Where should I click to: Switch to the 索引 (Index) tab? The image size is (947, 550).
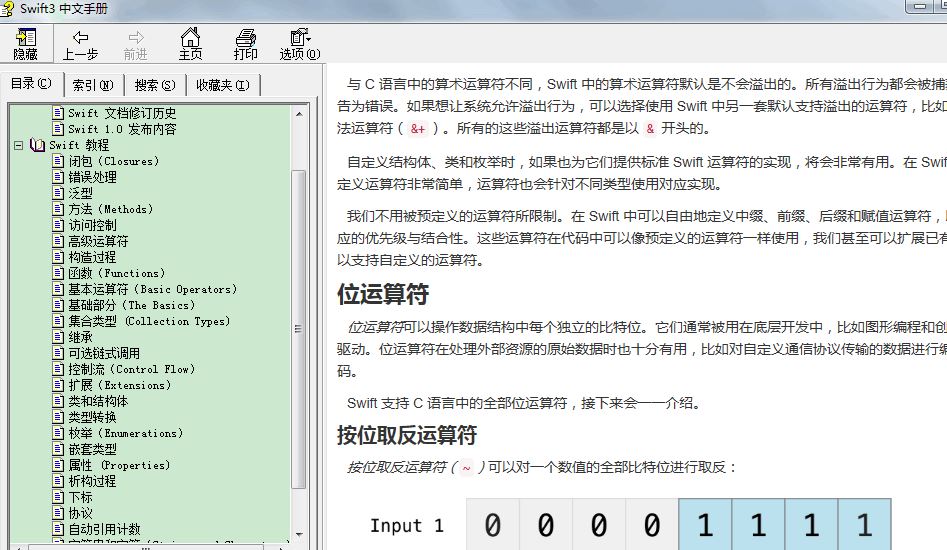click(93, 85)
